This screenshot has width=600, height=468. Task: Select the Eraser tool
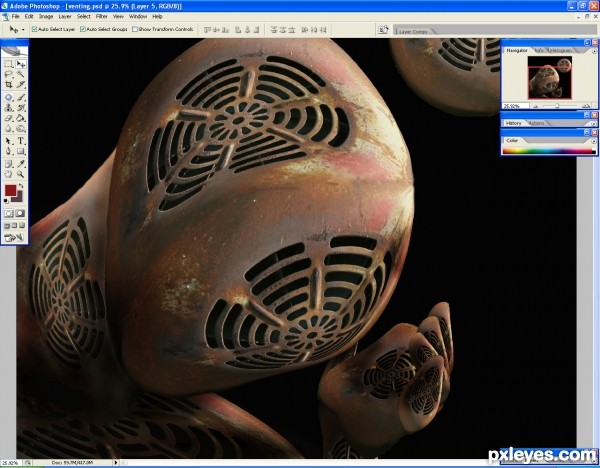click(8, 118)
